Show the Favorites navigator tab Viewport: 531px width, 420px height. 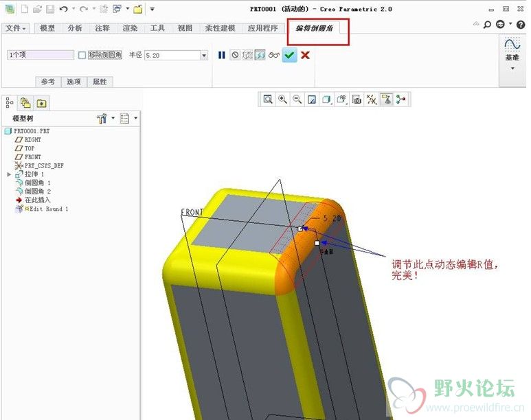point(41,103)
